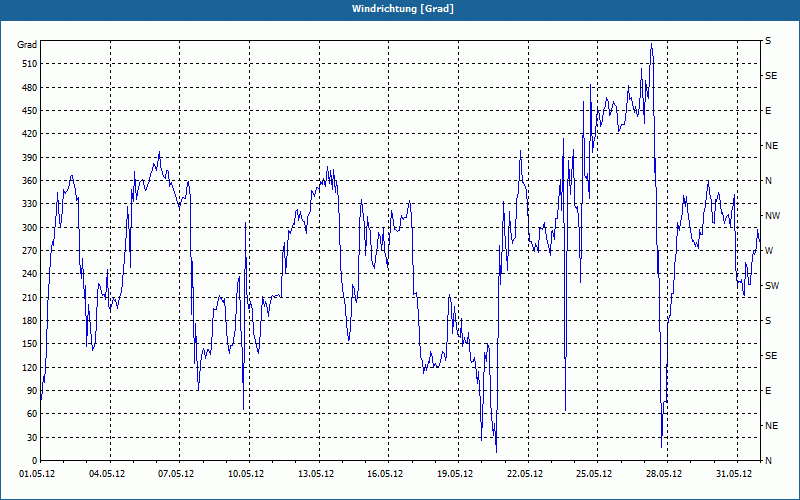Click the 450 tick label
The height and width of the screenshot is (500, 800).
[x=30, y=111]
